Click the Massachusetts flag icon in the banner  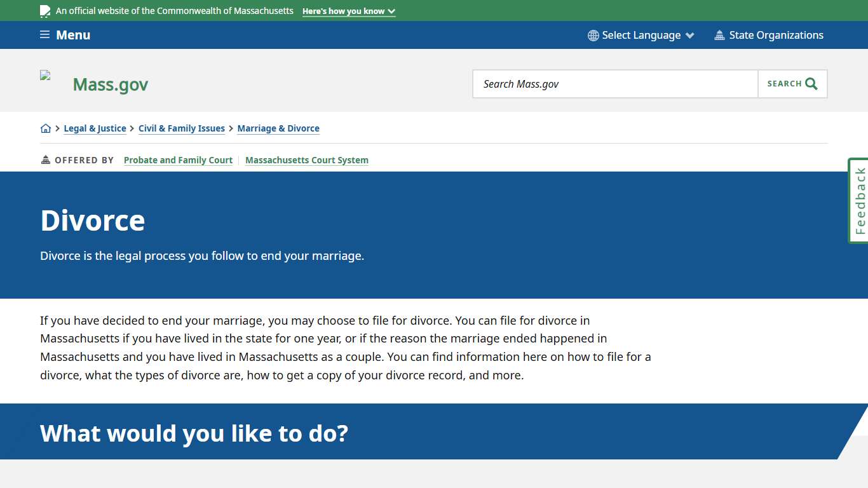44,11
